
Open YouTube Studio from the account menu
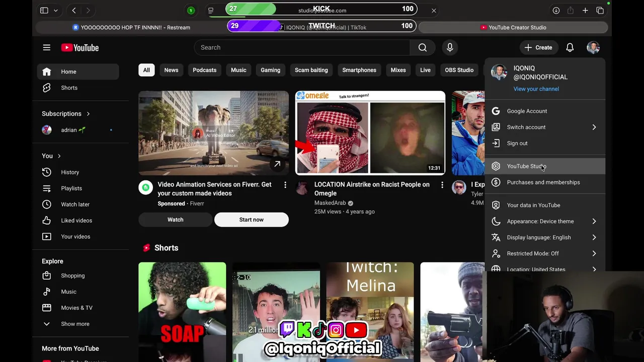click(545, 166)
